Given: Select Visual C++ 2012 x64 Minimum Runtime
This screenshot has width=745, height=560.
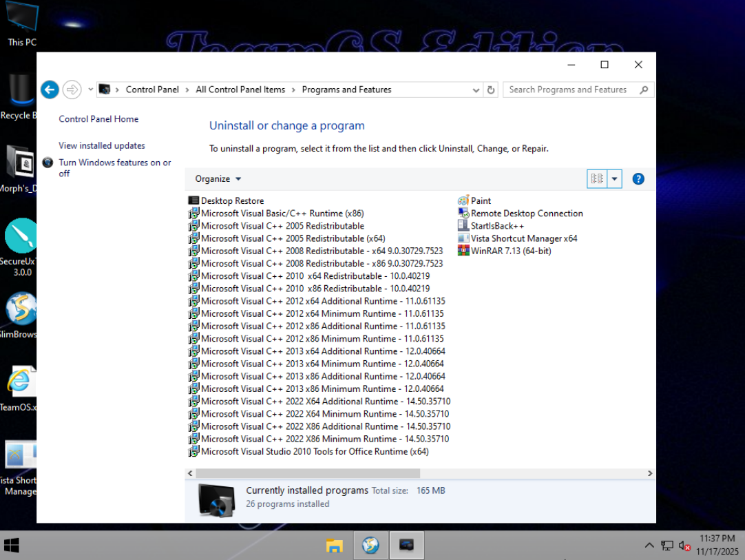Looking at the screenshot, I should [x=316, y=314].
